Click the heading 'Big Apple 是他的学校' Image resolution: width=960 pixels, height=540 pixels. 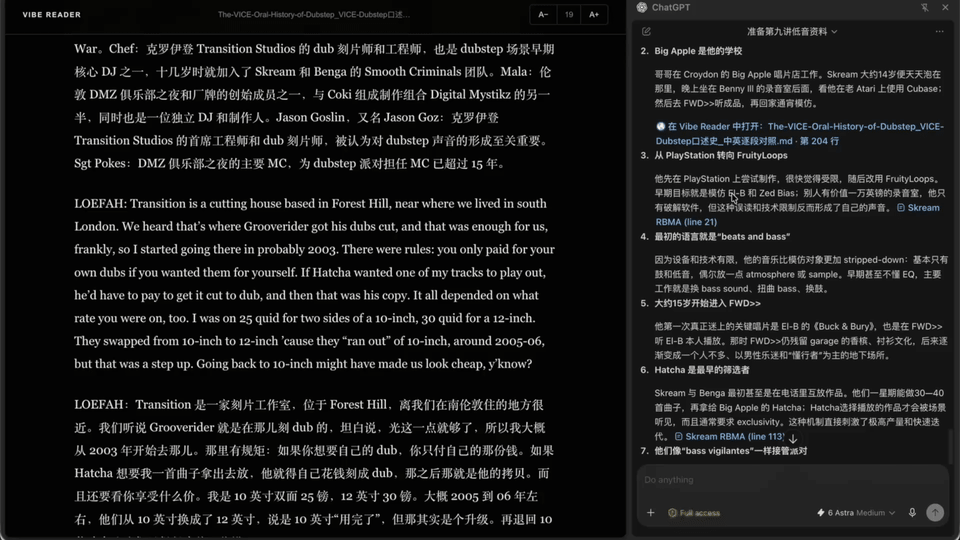click(698, 51)
